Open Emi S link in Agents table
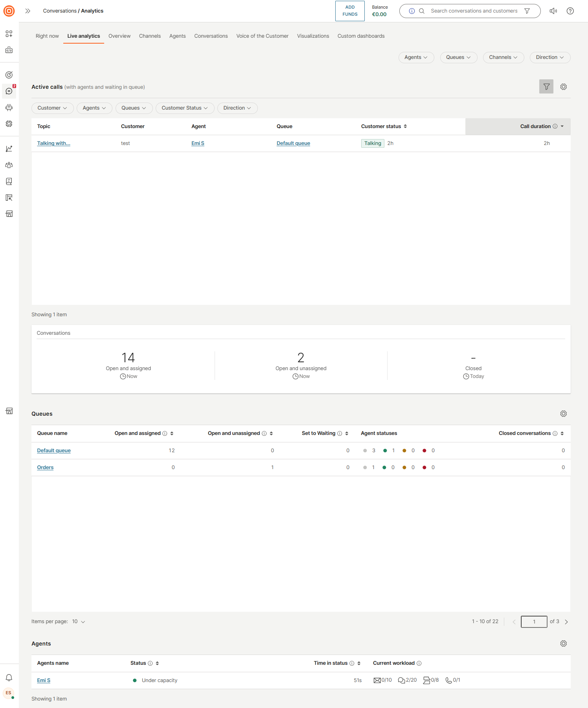Image resolution: width=588 pixels, height=708 pixels. click(44, 680)
